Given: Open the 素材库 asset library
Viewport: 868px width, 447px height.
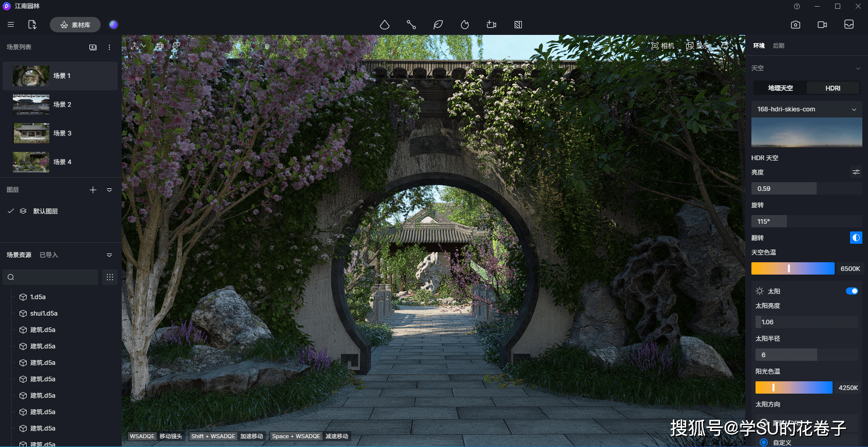Looking at the screenshot, I should pyautogui.click(x=75, y=25).
